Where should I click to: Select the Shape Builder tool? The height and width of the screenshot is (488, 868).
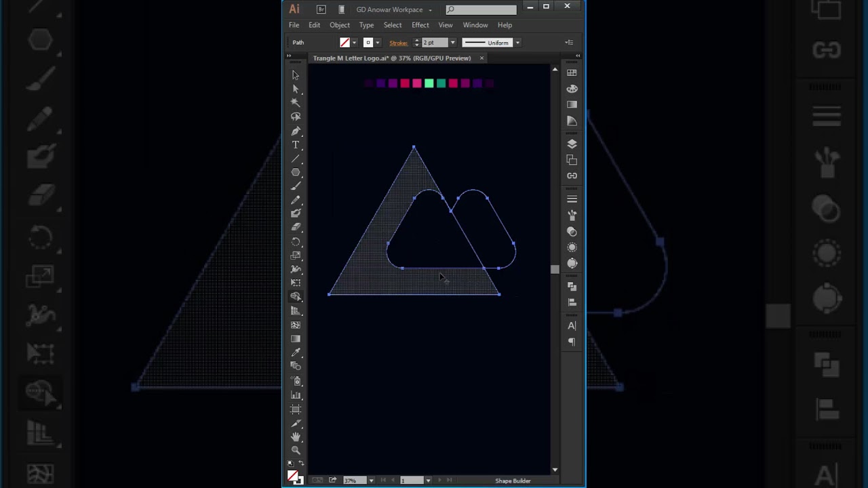pyautogui.click(x=296, y=297)
